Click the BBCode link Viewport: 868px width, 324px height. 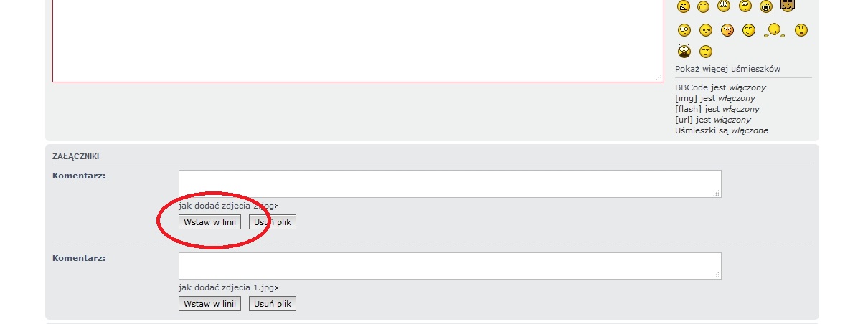(691, 87)
